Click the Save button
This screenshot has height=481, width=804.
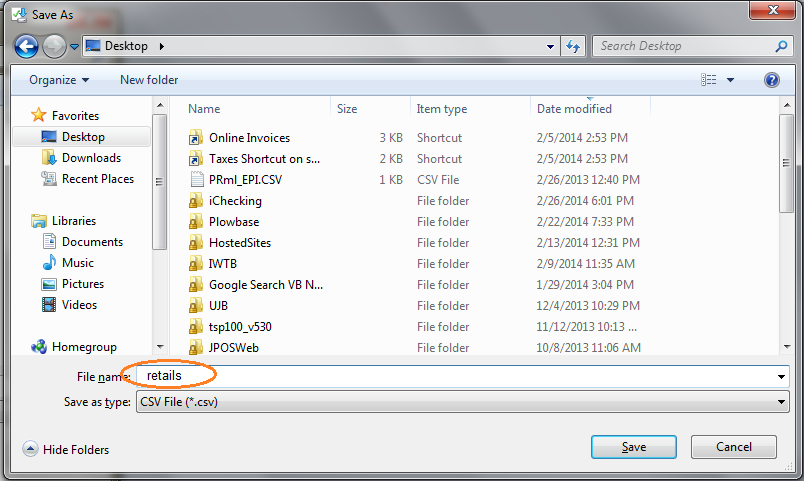(634, 447)
